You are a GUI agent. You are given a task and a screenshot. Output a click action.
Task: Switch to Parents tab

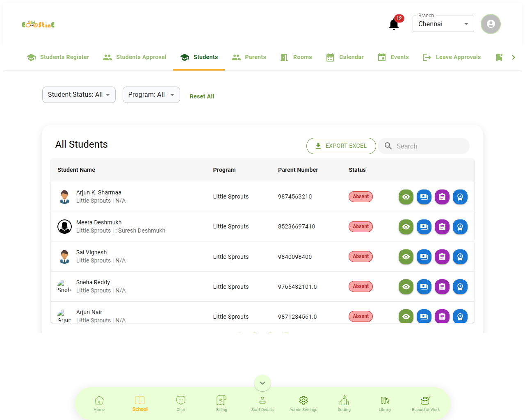click(x=249, y=57)
